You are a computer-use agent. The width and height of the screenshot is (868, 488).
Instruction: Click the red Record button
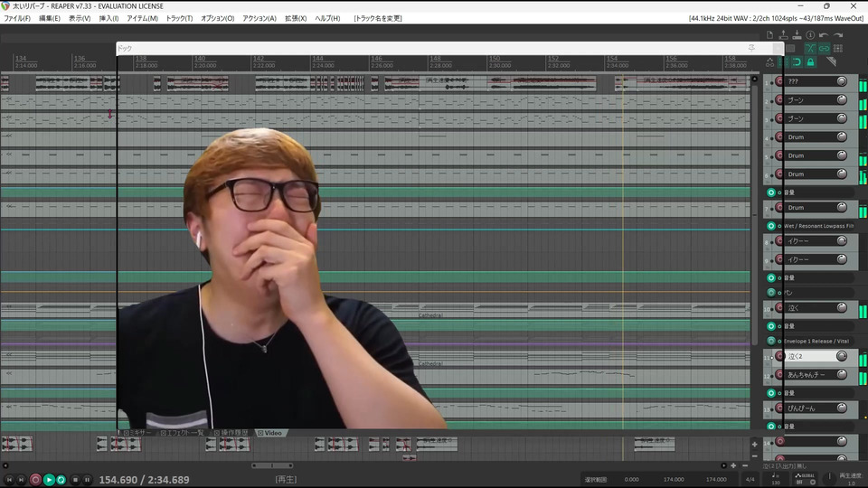click(35, 480)
